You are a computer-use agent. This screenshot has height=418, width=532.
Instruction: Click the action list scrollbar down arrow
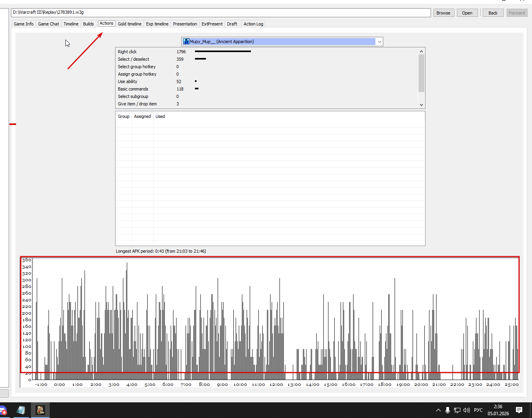click(421, 105)
